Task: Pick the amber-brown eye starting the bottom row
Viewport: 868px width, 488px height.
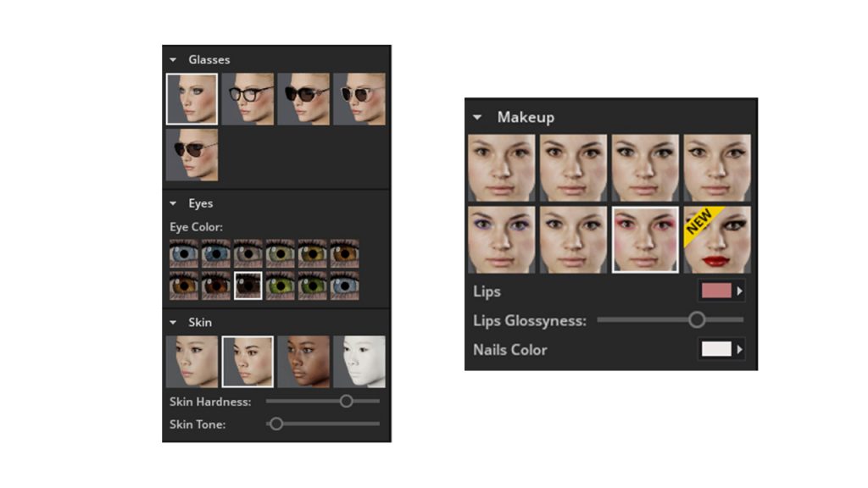Action: coord(184,286)
